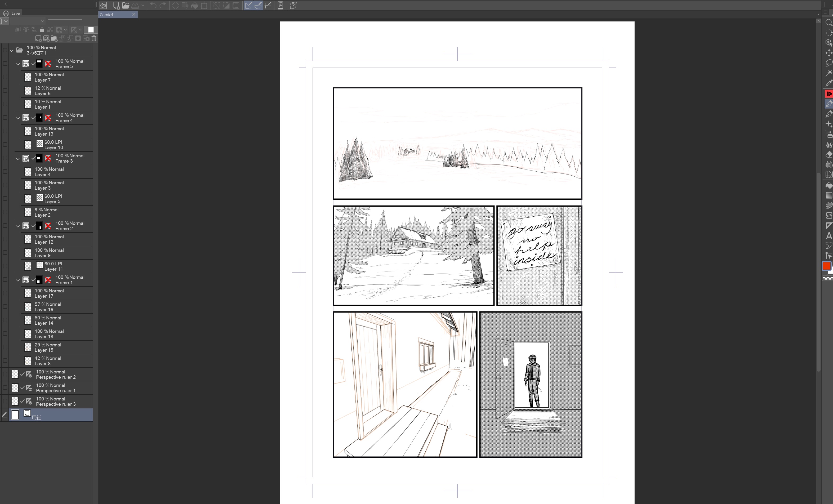
Task: Click the Open file folder icon
Action: click(126, 5)
